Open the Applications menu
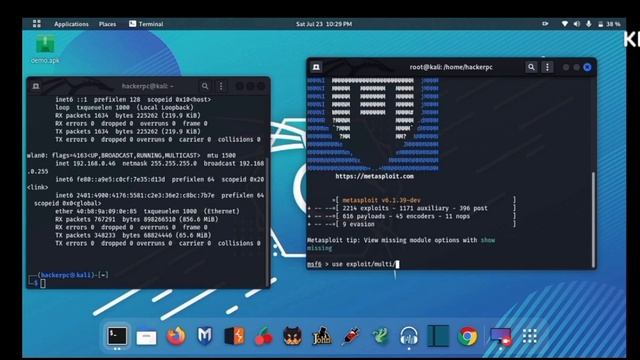 click(x=71, y=24)
